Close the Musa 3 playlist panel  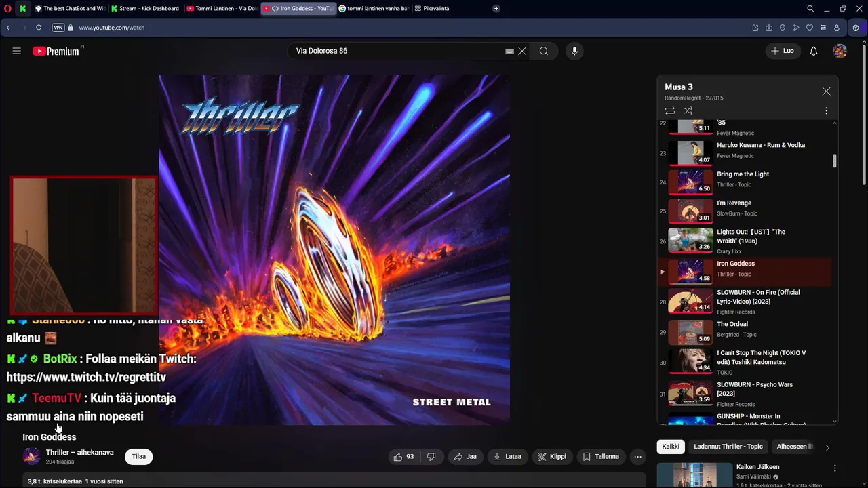(826, 91)
